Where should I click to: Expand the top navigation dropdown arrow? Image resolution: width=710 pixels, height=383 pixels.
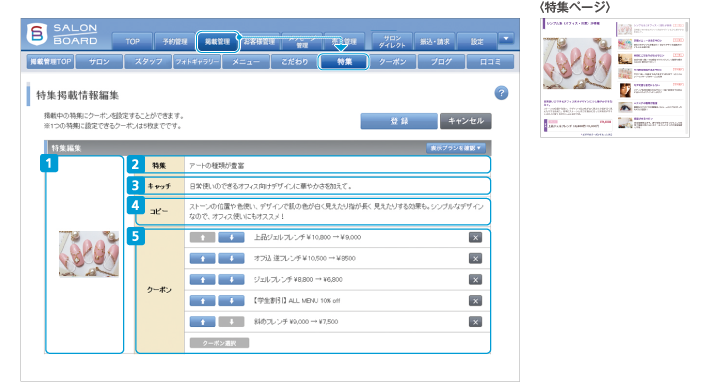click(506, 38)
